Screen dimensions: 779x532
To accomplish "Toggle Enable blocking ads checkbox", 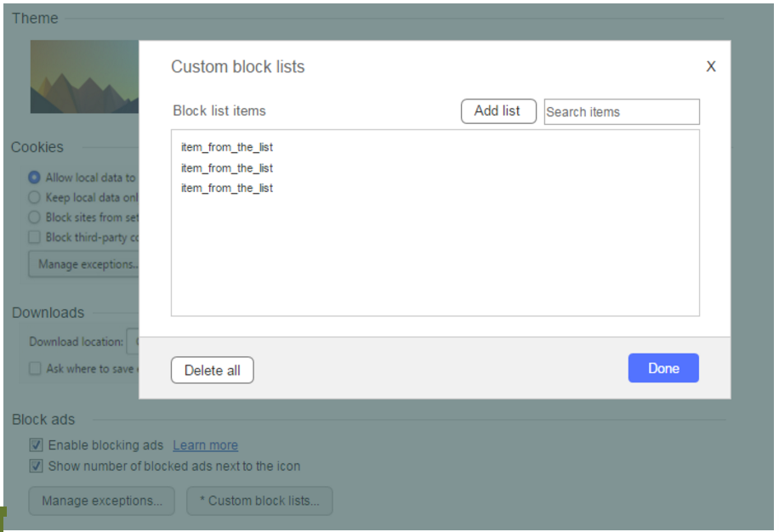I will point(37,444).
